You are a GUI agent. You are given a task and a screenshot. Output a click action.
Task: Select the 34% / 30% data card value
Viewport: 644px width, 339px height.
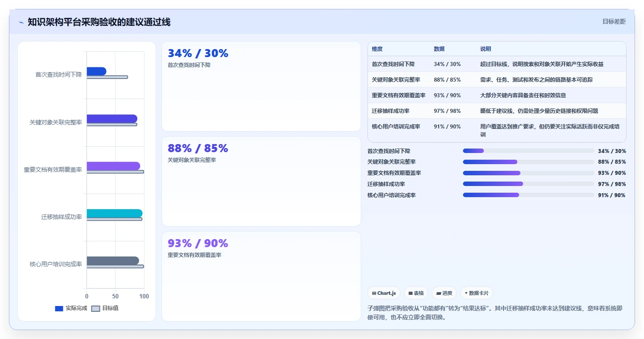pyautogui.click(x=198, y=54)
